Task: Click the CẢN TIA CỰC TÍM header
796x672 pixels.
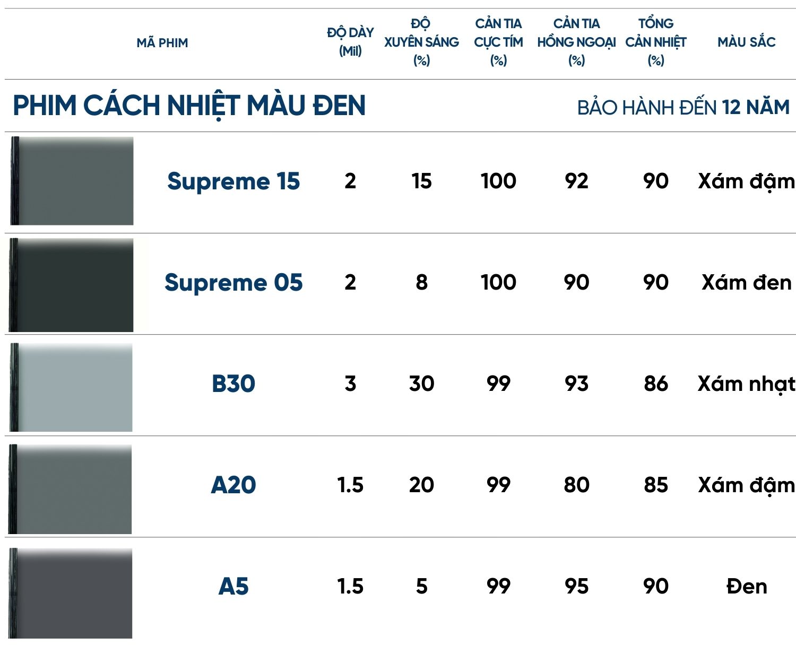Action: coord(498,41)
